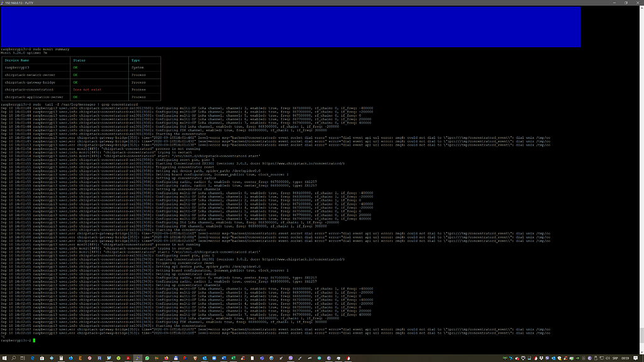Open the Action Center notifications
The image size is (644, 362).
(635, 357)
